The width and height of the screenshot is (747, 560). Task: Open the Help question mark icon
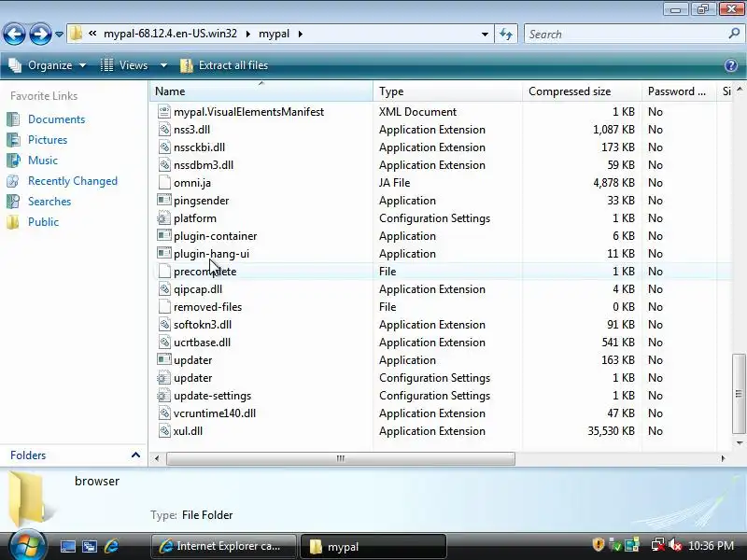coord(731,65)
